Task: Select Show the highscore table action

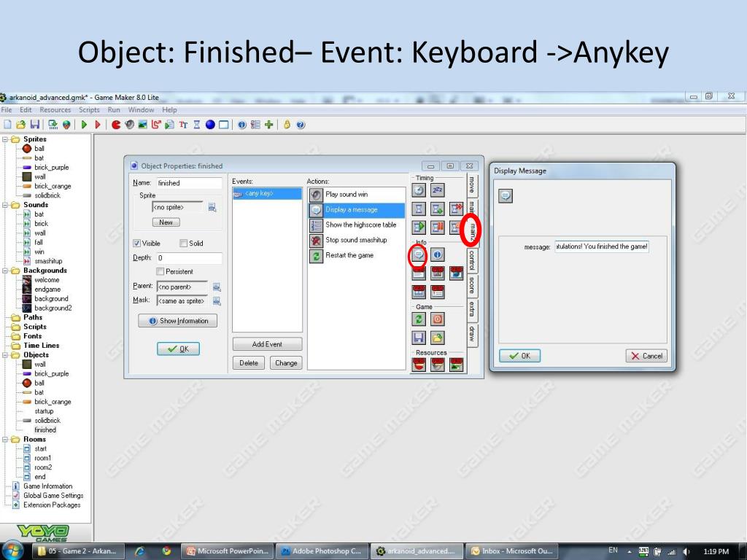Action: coord(356,225)
